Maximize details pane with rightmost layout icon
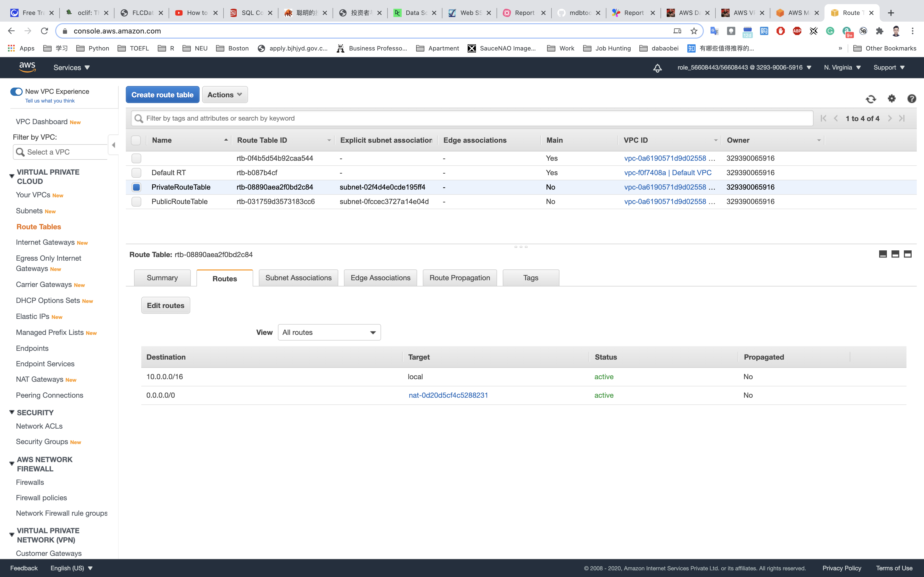 (x=907, y=254)
